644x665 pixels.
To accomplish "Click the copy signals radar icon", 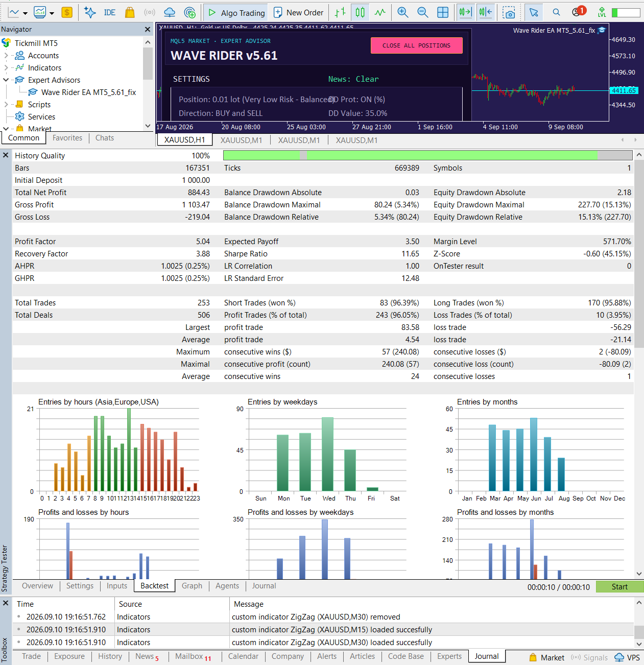I will pyautogui.click(x=190, y=12).
